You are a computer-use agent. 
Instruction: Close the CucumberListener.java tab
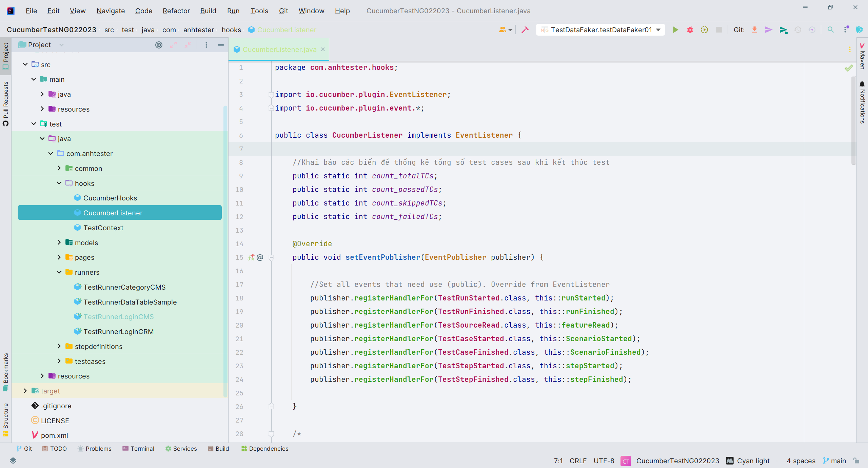coord(323,50)
